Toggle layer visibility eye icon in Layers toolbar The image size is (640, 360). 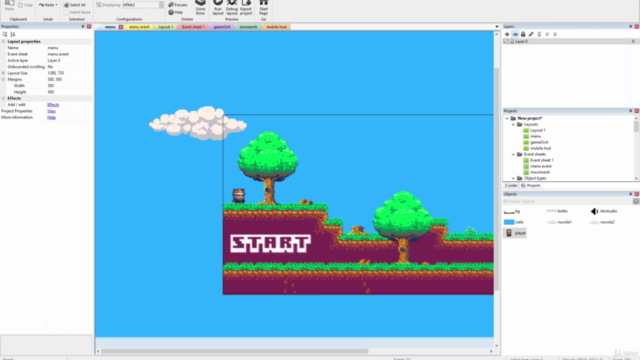(x=515, y=35)
